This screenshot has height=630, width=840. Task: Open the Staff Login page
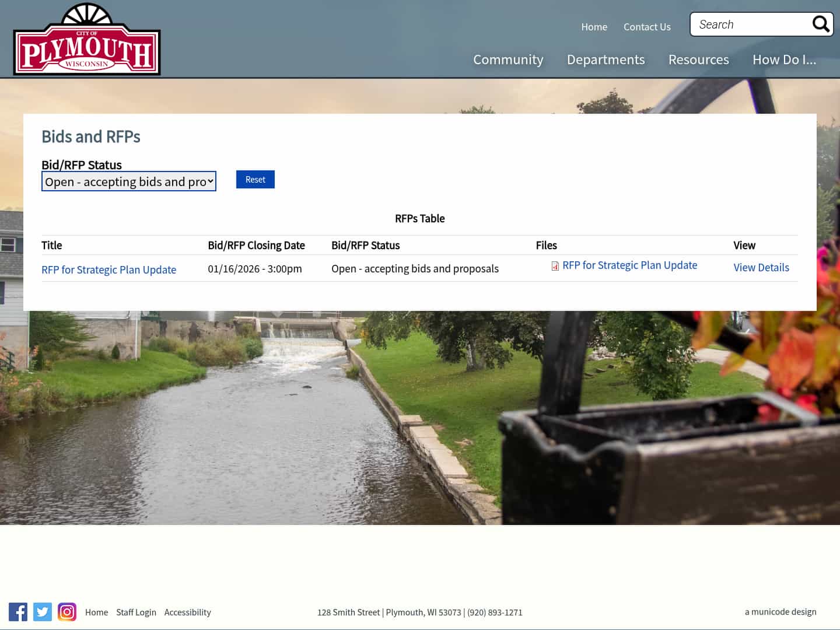coord(136,612)
